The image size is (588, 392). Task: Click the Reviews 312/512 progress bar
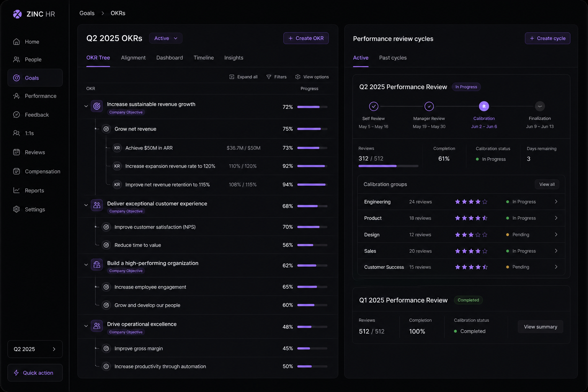388,166
